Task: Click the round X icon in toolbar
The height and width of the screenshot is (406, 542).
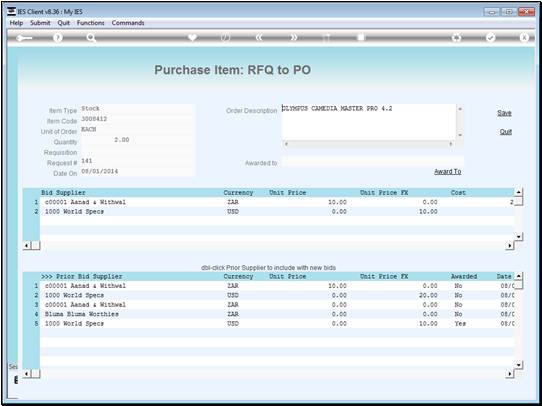Action: pyautogui.click(x=524, y=38)
